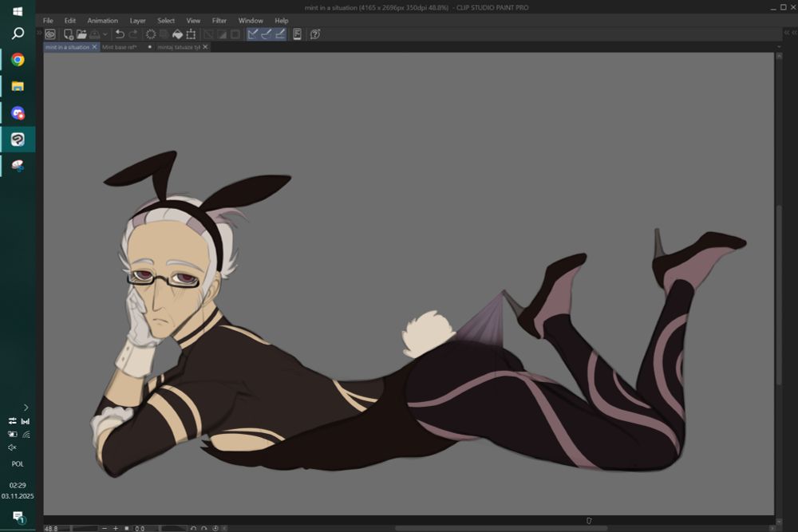
Task: Click the Scale/Rotate transform icon
Action: pos(191,34)
